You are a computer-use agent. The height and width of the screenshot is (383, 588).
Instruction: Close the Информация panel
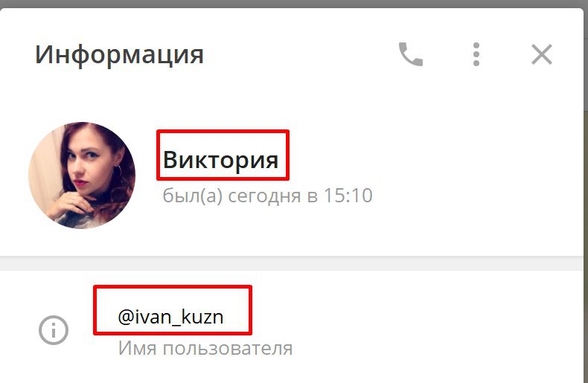pyautogui.click(x=542, y=54)
